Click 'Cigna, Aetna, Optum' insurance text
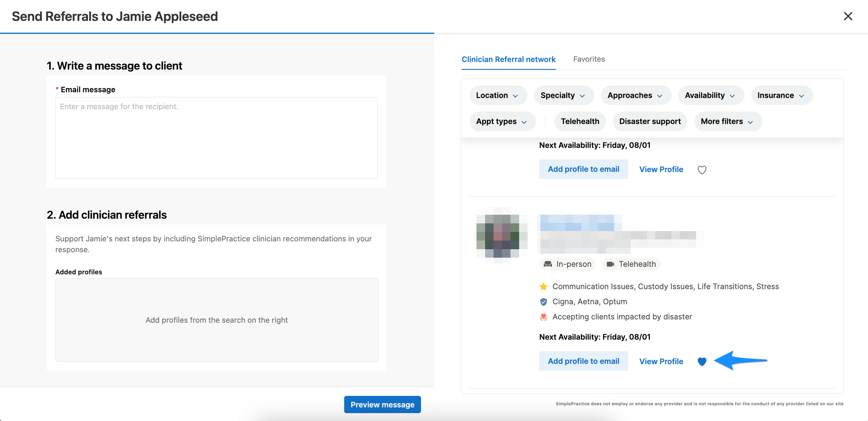 590,302
